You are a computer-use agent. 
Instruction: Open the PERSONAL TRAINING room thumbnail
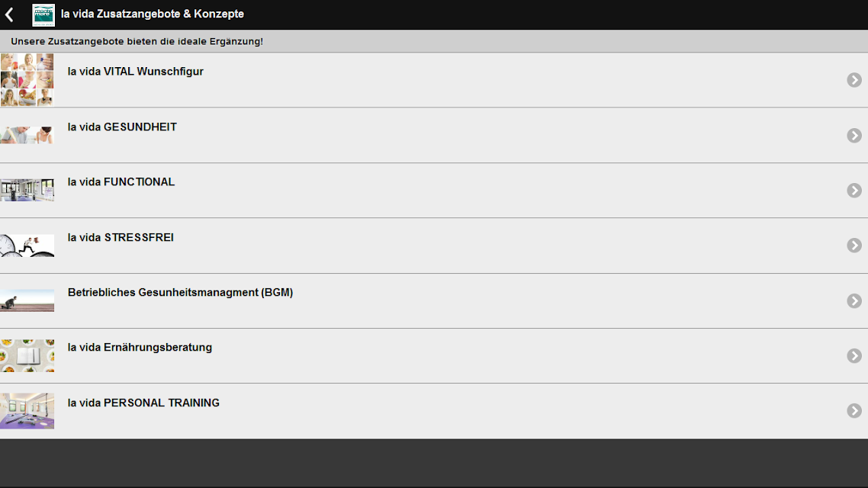pyautogui.click(x=27, y=410)
